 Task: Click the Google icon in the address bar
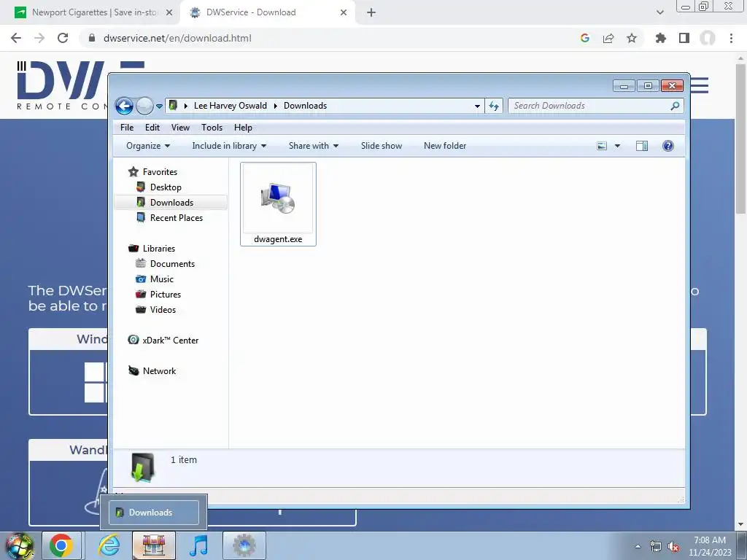(x=585, y=38)
